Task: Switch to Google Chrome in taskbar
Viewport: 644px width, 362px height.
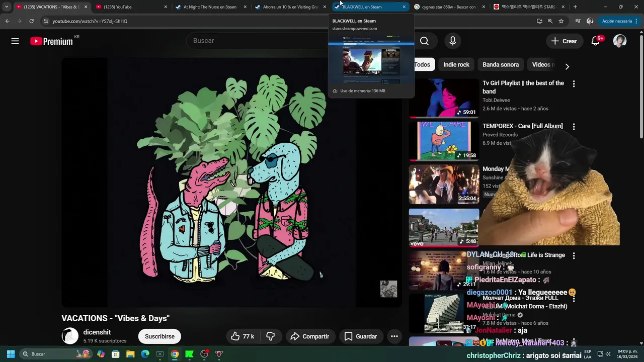Action: click(x=175, y=354)
